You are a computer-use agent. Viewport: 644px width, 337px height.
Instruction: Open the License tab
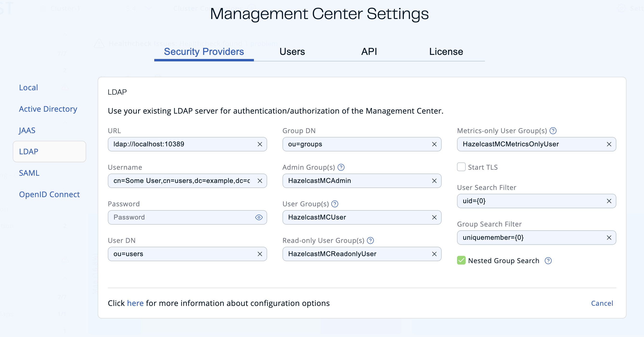(446, 52)
